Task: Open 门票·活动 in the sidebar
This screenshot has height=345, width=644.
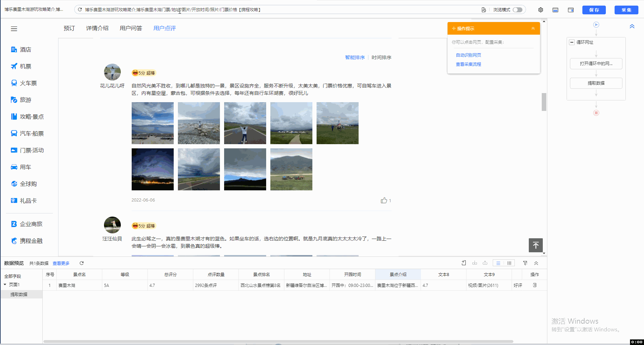Action: click(27, 150)
